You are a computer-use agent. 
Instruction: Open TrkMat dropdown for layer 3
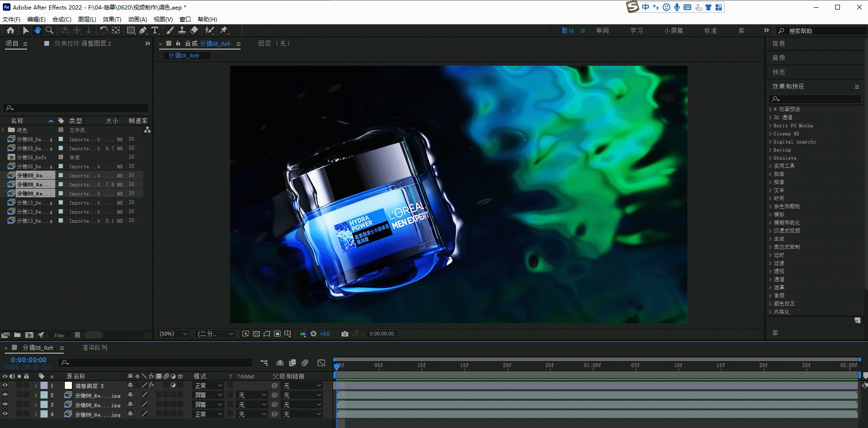[252, 404]
